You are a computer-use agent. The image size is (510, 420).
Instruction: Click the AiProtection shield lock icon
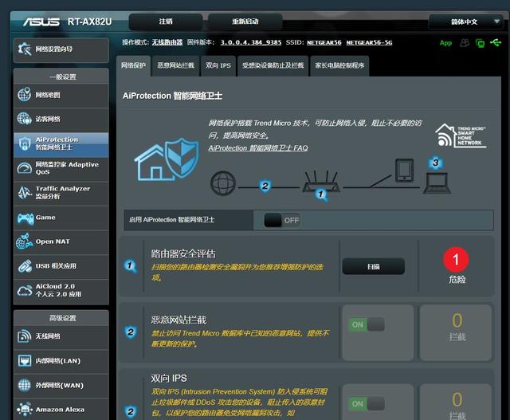pos(25,143)
